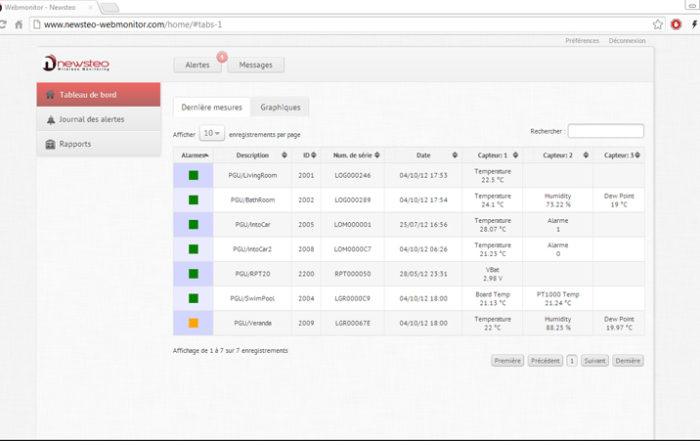Click Dew Point 19.97 °C reading

click(x=619, y=324)
